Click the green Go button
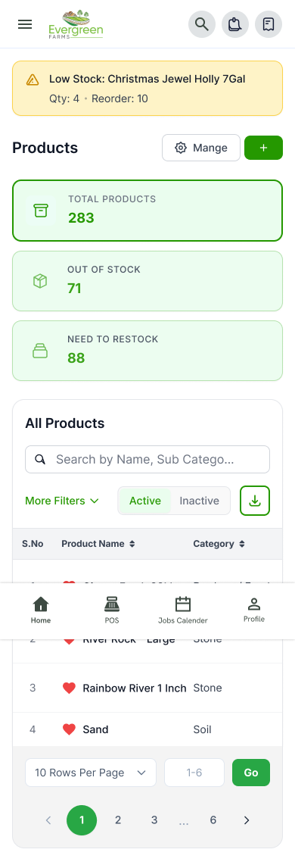Screen dimensions: 295x868 tap(251, 773)
